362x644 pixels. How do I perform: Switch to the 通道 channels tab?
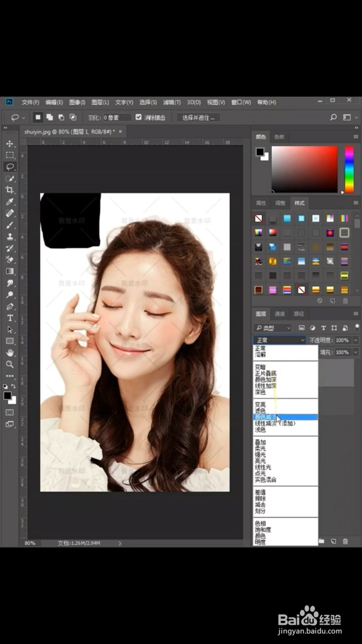280,313
